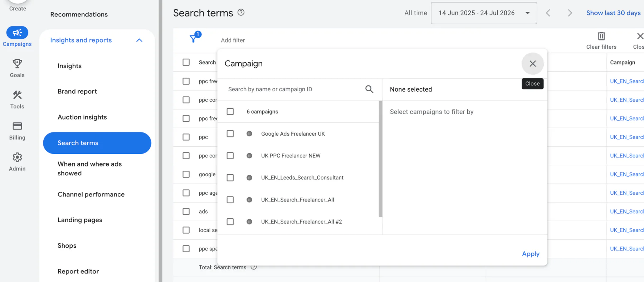Go to next date range arrow
The width and height of the screenshot is (644, 282).
(x=570, y=13)
